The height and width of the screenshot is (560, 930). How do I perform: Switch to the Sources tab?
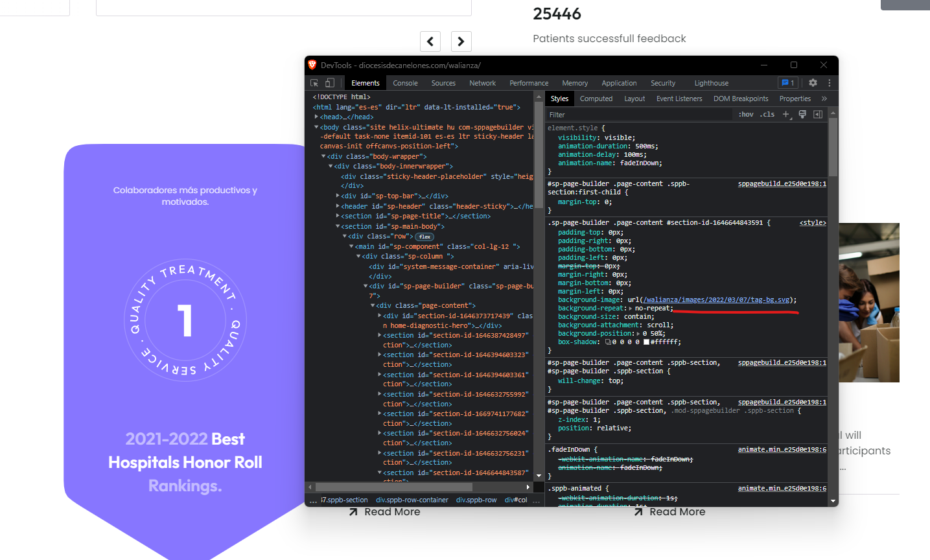coord(443,83)
